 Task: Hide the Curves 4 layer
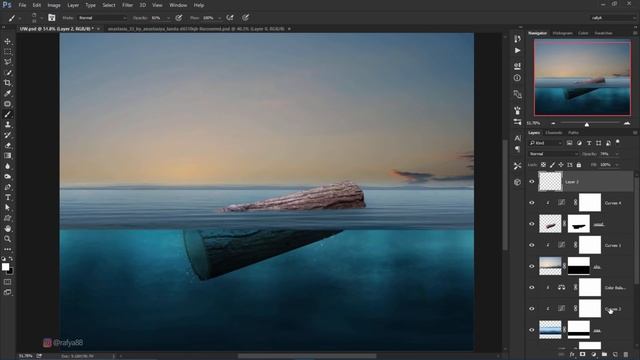[x=531, y=203]
